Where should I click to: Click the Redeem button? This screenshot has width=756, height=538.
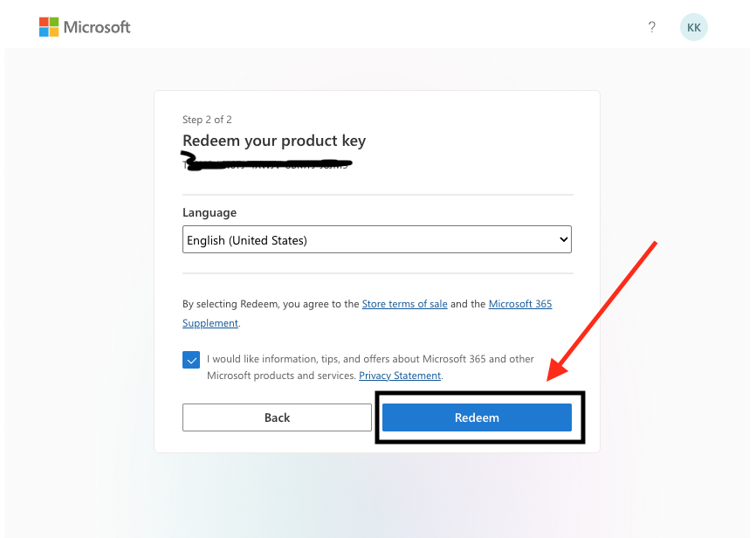(477, 417)
